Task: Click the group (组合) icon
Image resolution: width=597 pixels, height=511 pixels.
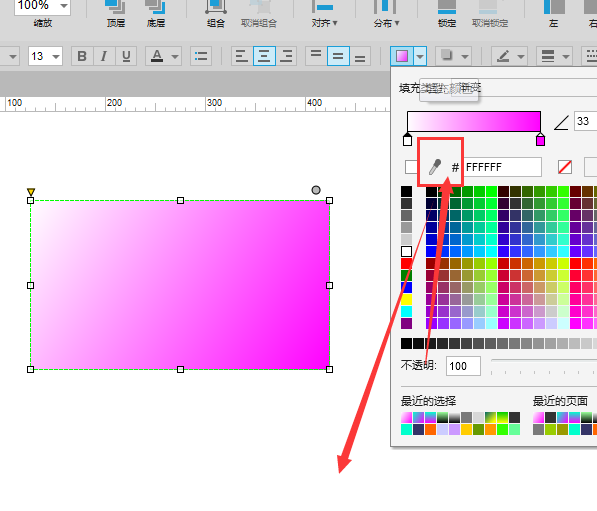Action: pos(216,7)
